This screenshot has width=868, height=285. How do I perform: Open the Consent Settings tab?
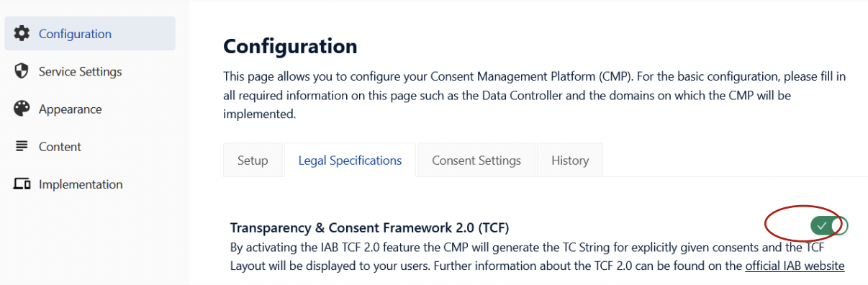(x=476, y=160)
